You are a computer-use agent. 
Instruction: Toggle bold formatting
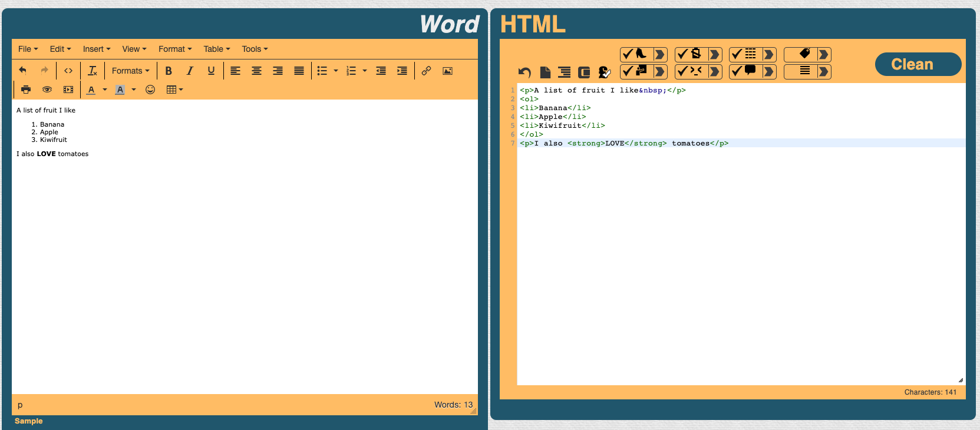pos(169,71)
